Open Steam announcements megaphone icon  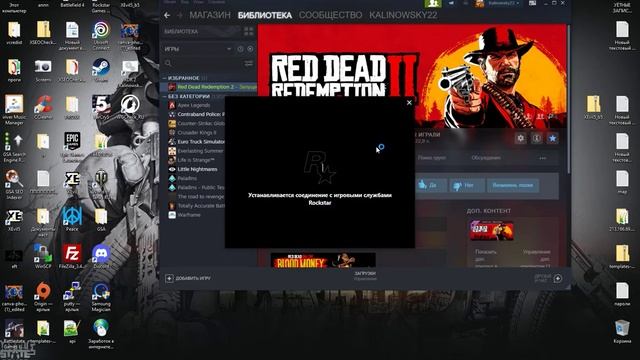451,3
